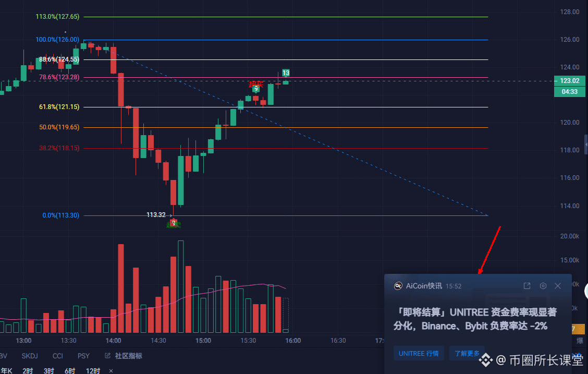This screenshot has width=588, height=374.
Task: Click the tallest red volume bar
Action: tap(121, 288)
